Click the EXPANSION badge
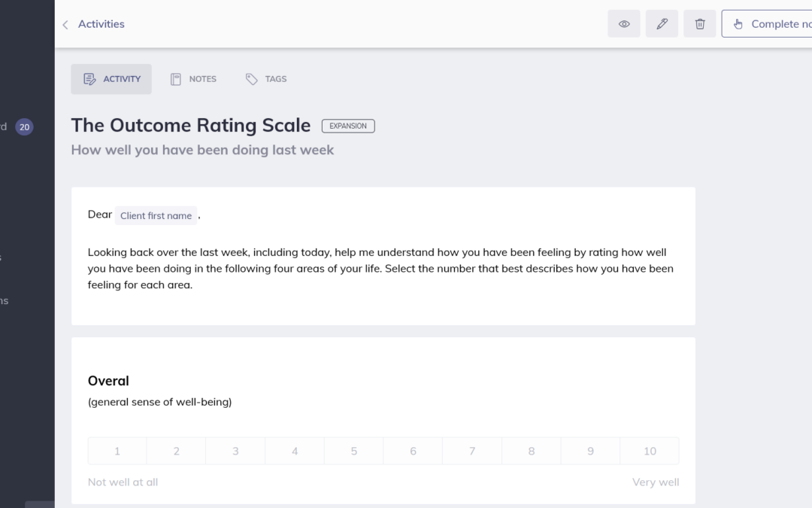Image resolution: width=812 pixels, height=508 pixels. coord(348,126)
